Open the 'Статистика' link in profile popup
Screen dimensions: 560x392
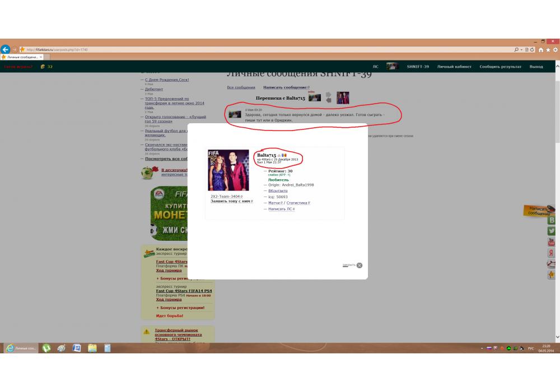(x=298, y=203)
